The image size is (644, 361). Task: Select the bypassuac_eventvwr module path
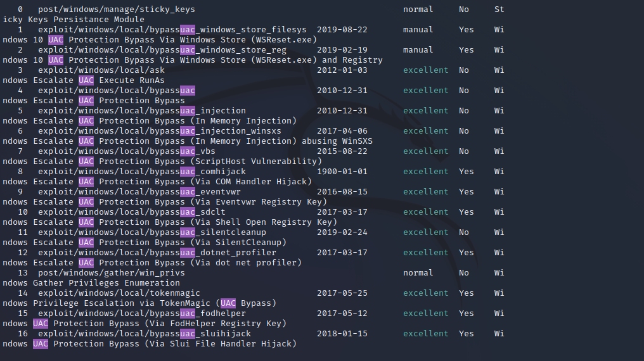click(x=139, y=192)
